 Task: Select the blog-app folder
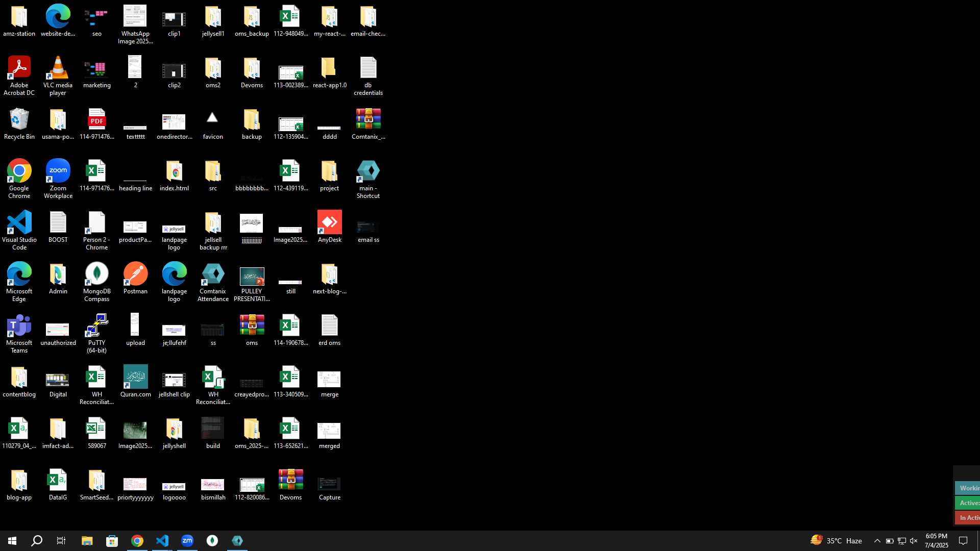click(19, 485)
